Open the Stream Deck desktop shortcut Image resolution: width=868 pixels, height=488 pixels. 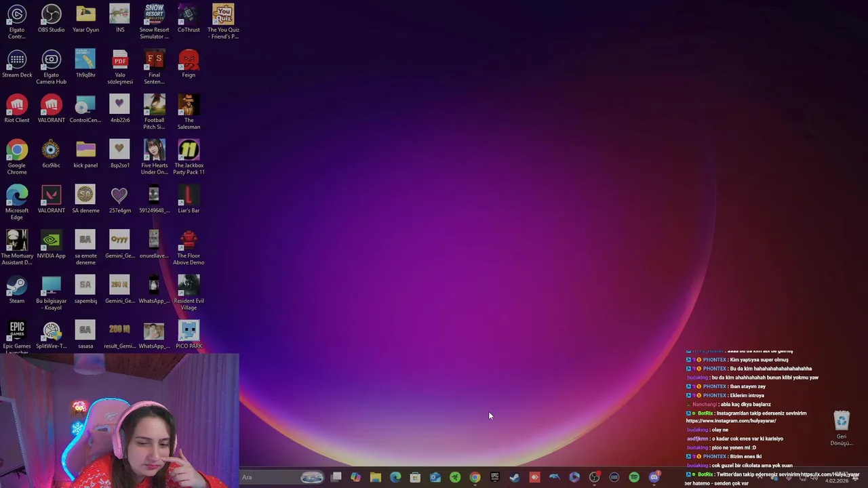[17, 64]
